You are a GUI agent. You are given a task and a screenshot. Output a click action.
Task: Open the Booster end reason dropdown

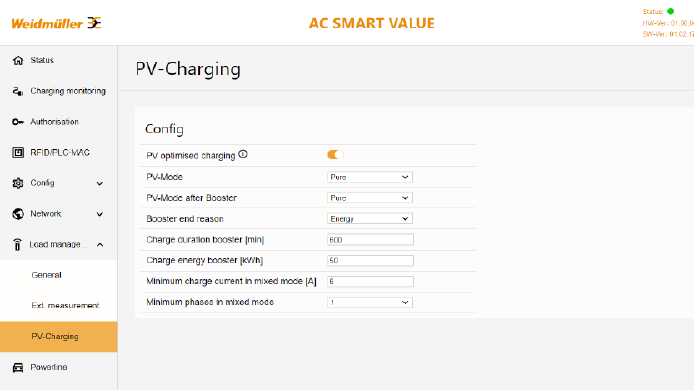click(370, 219)
